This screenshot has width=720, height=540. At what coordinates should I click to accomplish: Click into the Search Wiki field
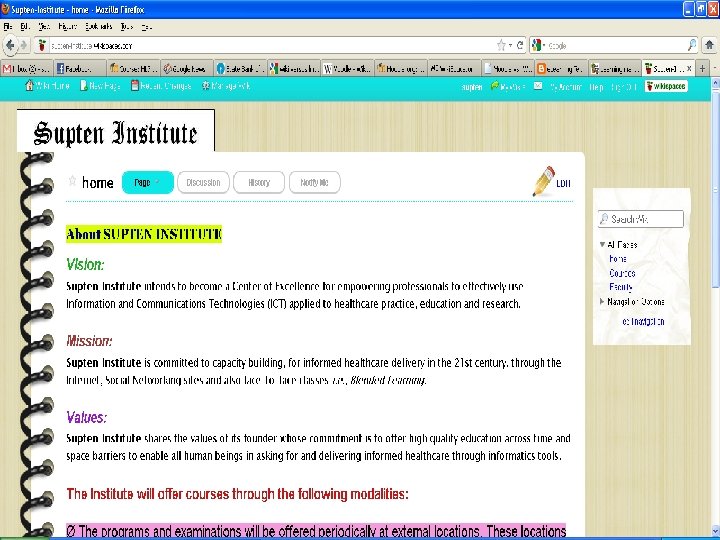click(x=641, y=219)
